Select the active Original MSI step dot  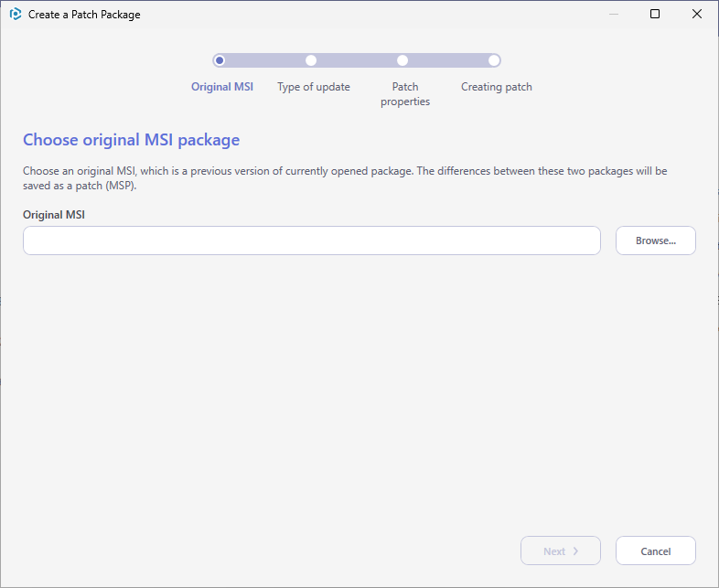point(220,60)
